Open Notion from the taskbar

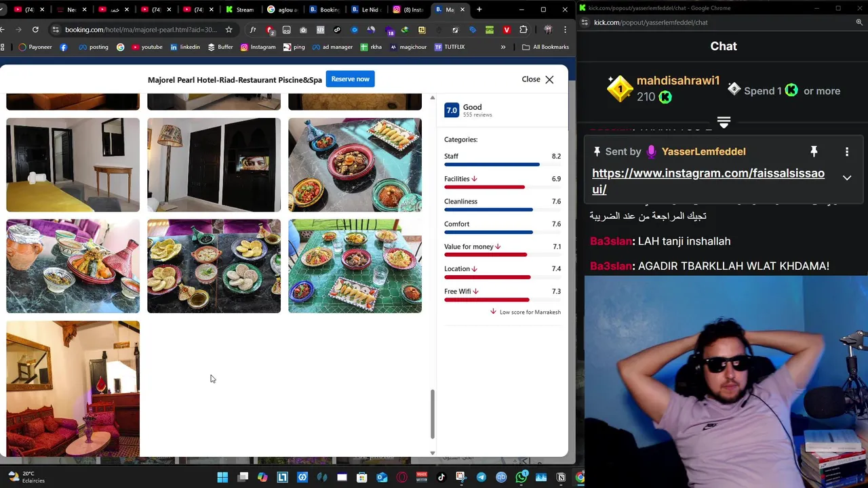pyautogui.click(x=561, y=478)
